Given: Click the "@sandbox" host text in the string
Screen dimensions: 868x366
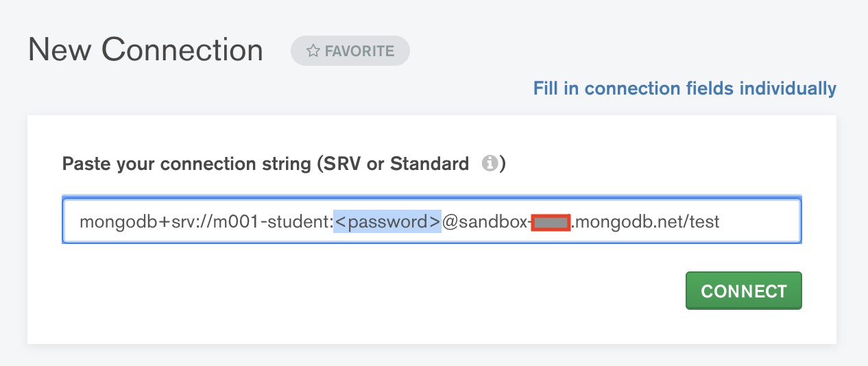Looking at the screenshot, I should 485,221.
